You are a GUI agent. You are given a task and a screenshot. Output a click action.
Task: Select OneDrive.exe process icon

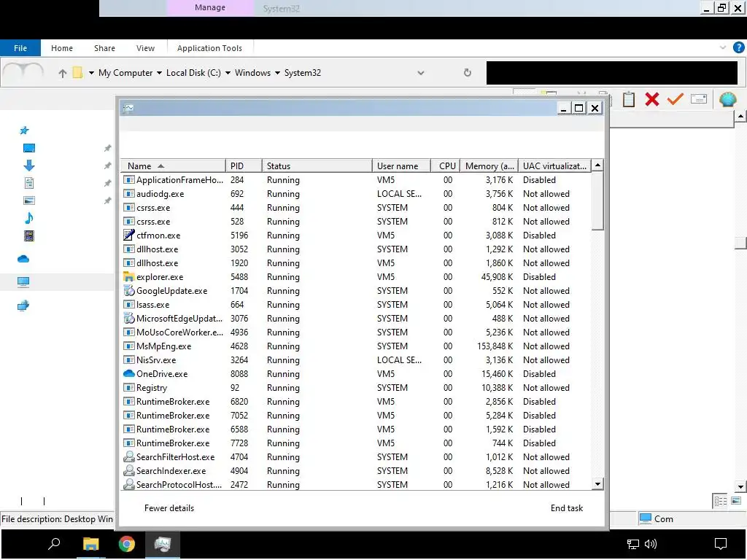click(128, 373)
